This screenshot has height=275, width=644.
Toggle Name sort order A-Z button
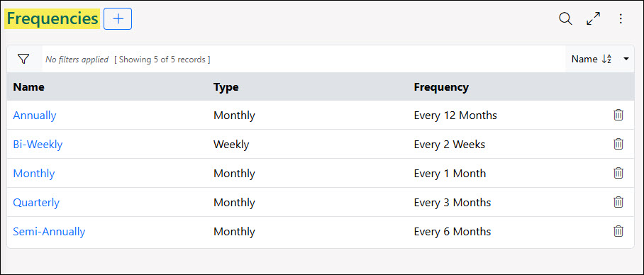(x=592, y=59)
